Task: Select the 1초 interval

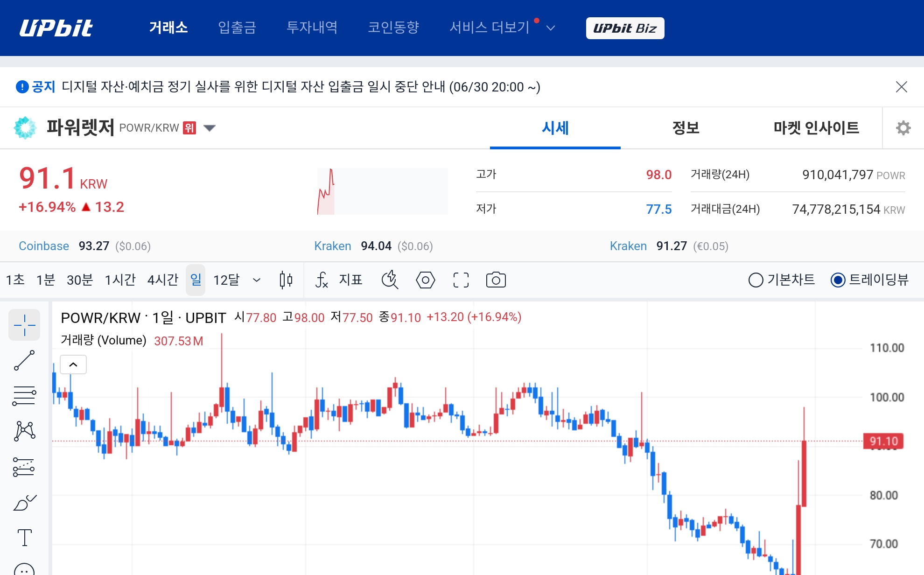Action: click(x=15, y=280)
